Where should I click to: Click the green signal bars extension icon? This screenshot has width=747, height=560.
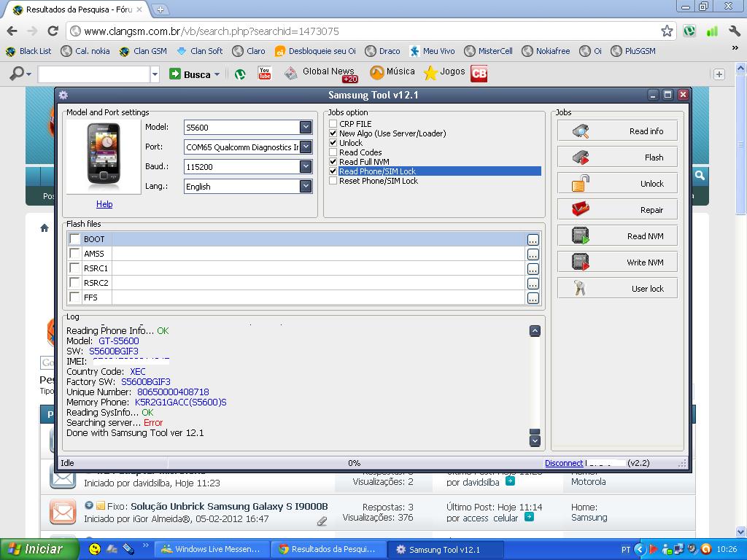coord(712,31)
